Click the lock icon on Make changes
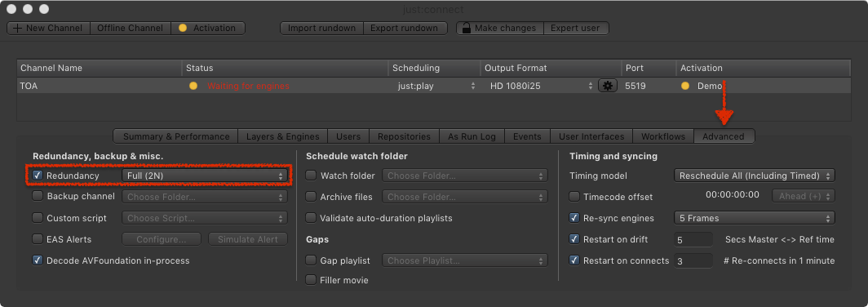The image size is (868, 307). [467, 28]
